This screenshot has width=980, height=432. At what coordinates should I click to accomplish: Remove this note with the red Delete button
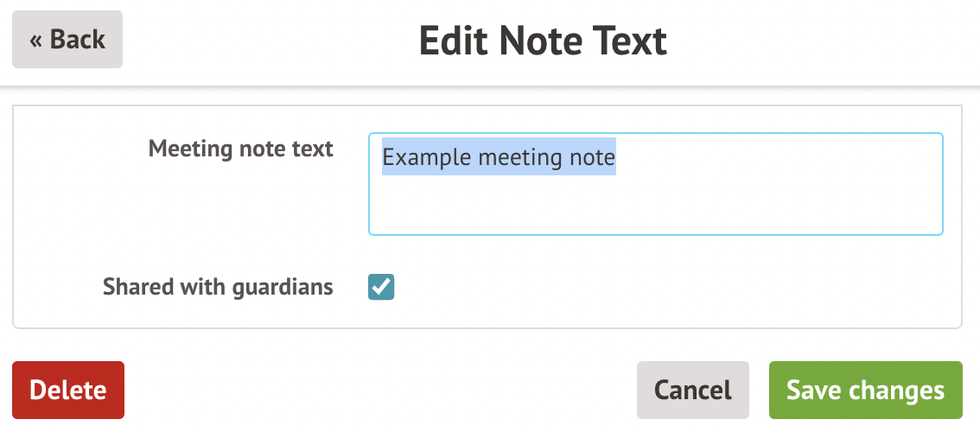68,390
